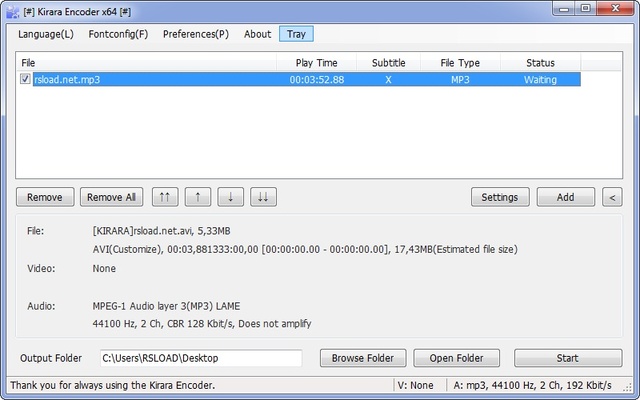The image size is (640, 400).
Task: Select the rsload.net.mp3 file name
Action: (67, 79)
